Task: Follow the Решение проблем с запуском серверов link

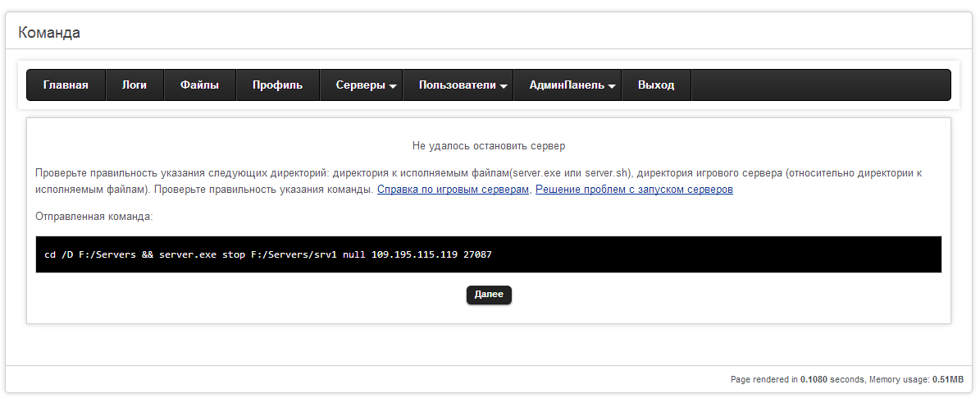Action: tap(634, 190)
